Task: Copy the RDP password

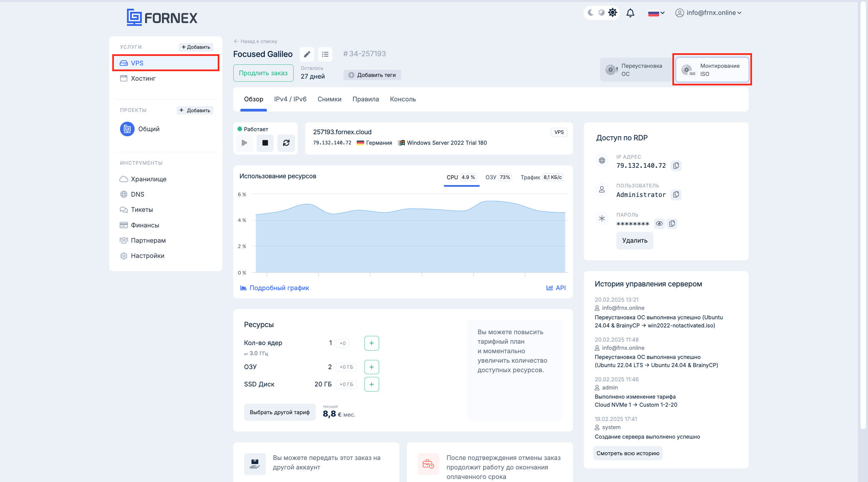Action: [x=672, y=224]
